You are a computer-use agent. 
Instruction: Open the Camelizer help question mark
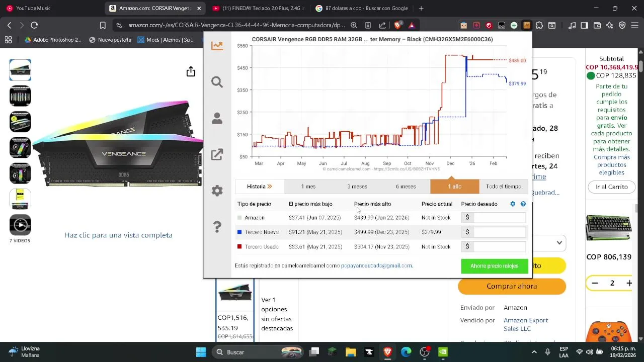pos(217,227)
